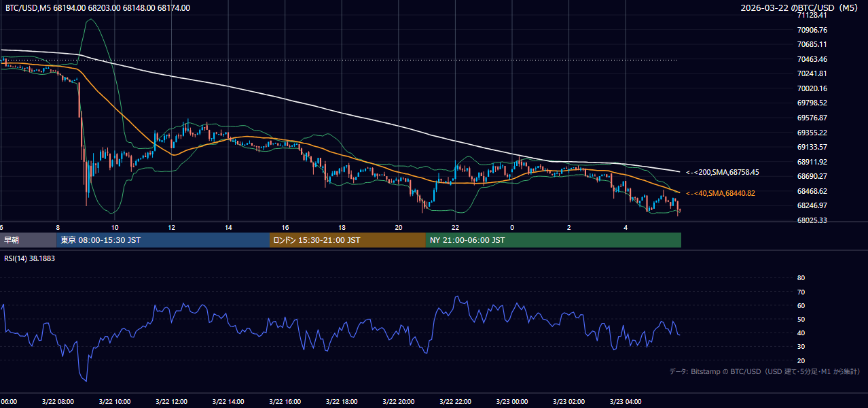Select the 東京 08:00-15:30 JST session bar

pyautogui.click(x=163, y=240)
